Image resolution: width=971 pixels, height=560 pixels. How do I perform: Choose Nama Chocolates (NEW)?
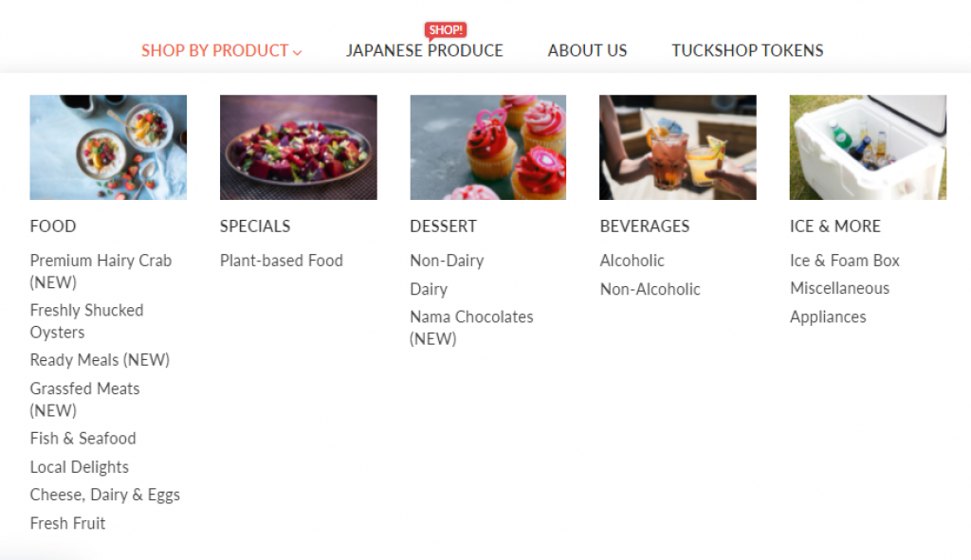471,327
